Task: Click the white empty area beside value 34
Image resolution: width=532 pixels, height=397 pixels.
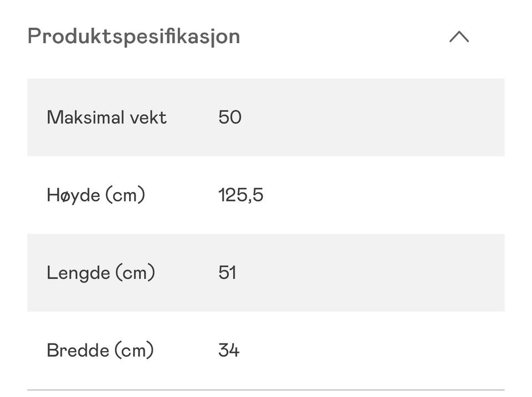Action: coord(373,350)
